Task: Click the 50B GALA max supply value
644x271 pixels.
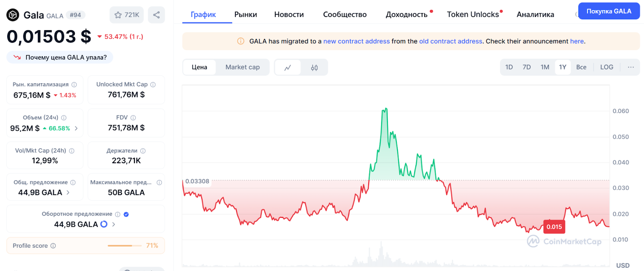Action: [x=126, y=193]
